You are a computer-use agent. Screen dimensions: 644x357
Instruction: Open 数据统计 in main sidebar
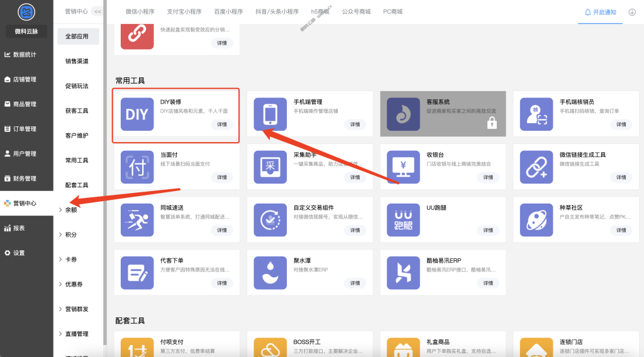pos(26,55)
